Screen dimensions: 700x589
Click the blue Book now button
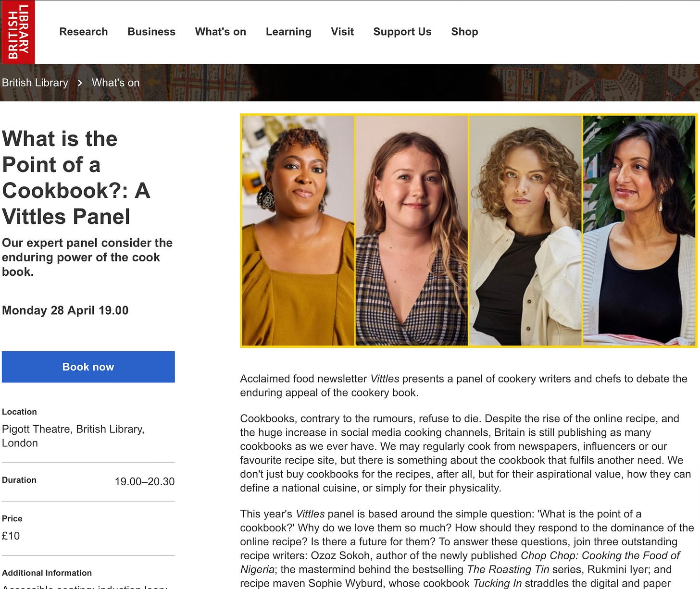coord(88,367)
